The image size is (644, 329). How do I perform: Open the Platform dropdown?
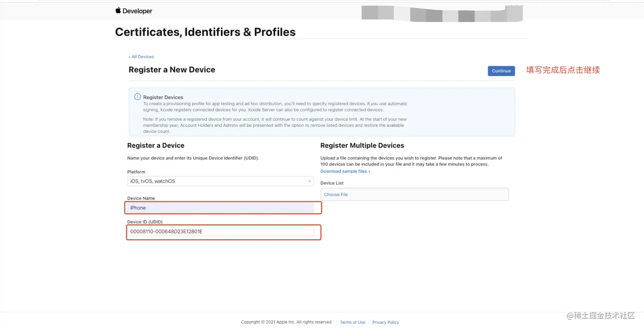221,181
